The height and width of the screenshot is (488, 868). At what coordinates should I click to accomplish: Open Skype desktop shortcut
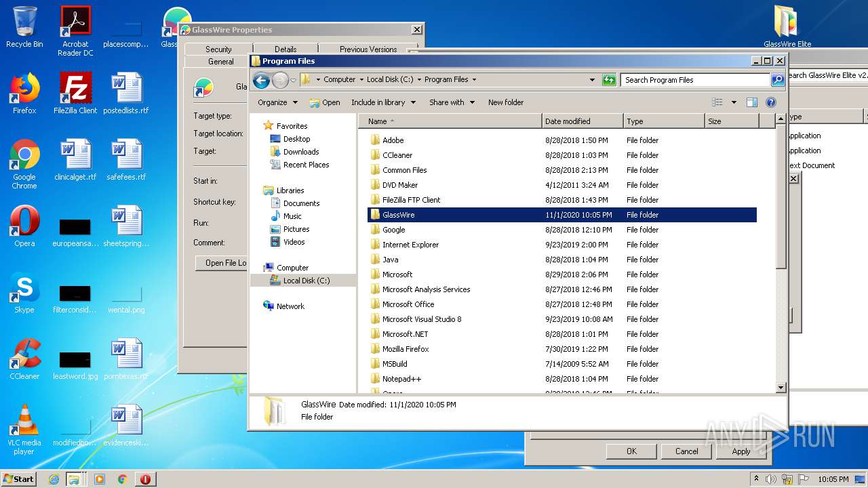pos(24,293)
